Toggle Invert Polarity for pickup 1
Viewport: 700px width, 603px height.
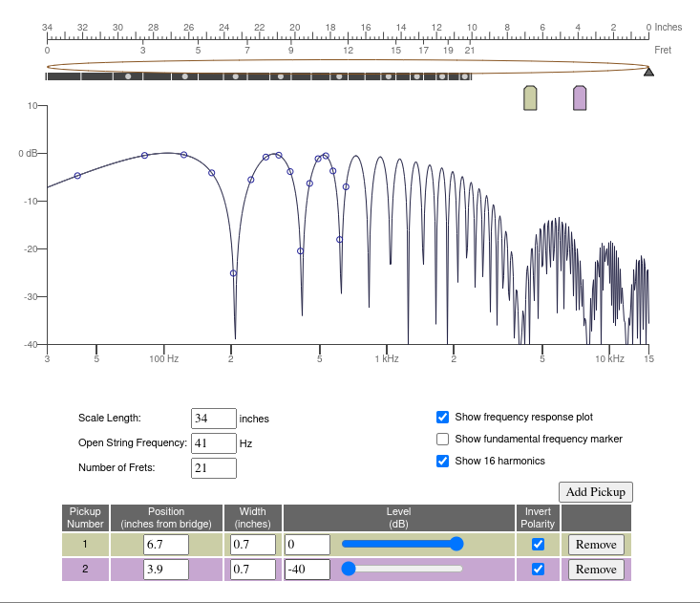click(538, 544)
